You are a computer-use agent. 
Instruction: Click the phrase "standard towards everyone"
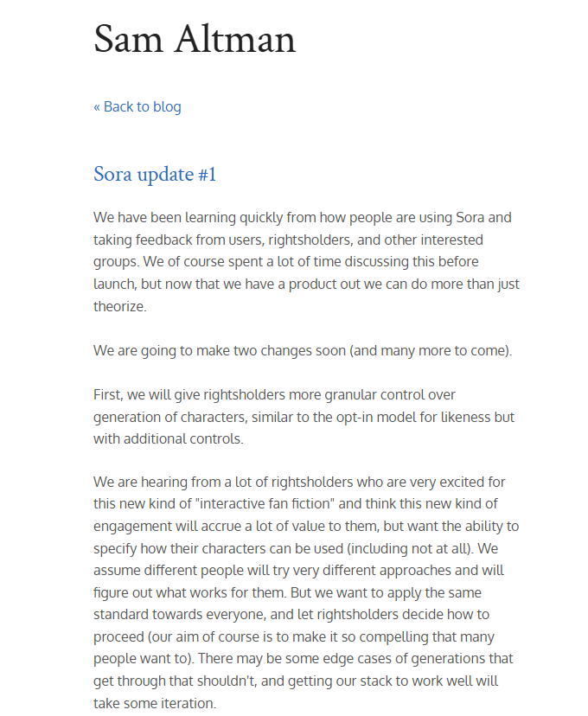[178, 615]
